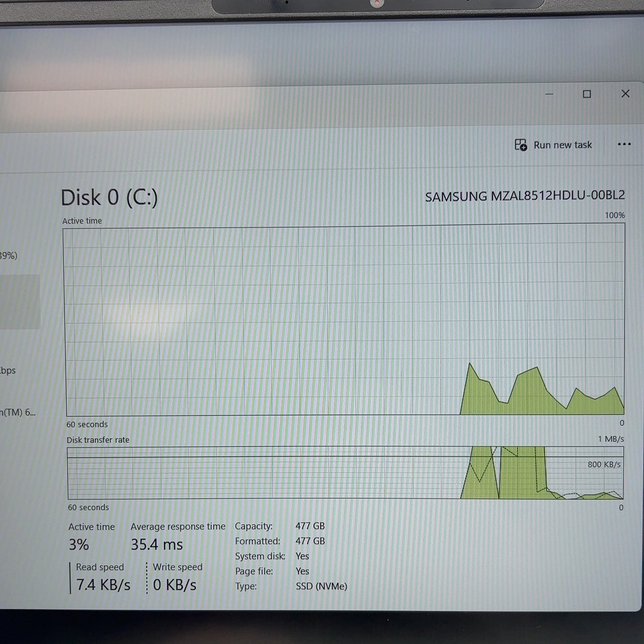Click the Disk transfer rate label
The width and height of the screenshot is (644, 644).
tap(98, 440)
